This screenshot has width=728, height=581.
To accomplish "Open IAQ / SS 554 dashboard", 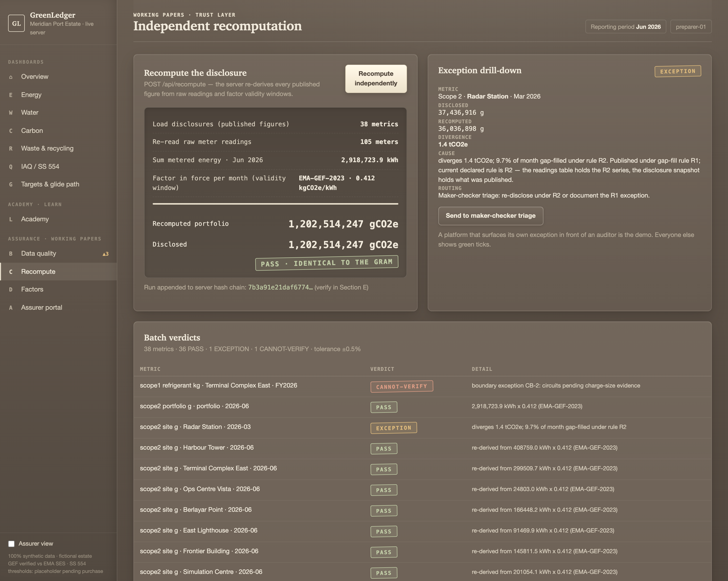I will coord(58,166).
